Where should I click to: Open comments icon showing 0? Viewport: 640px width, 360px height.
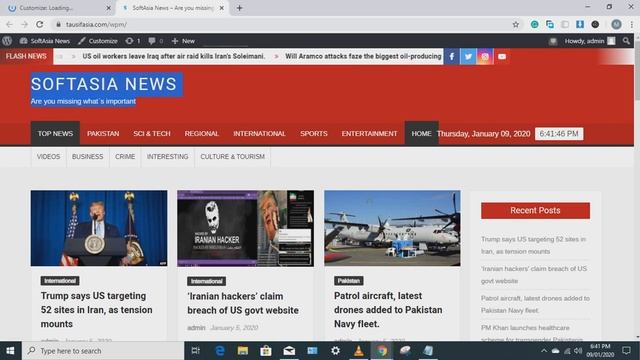(156, 41)
